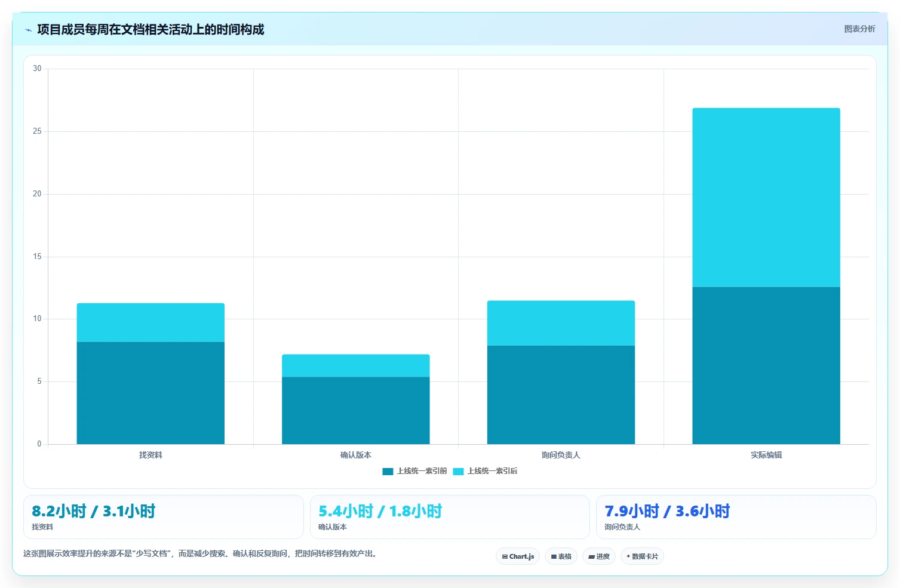This screenshot has width=900, height=588.
Task: Toggle the 上线统一索引前 legend item
Action: [x=414, y=471]
